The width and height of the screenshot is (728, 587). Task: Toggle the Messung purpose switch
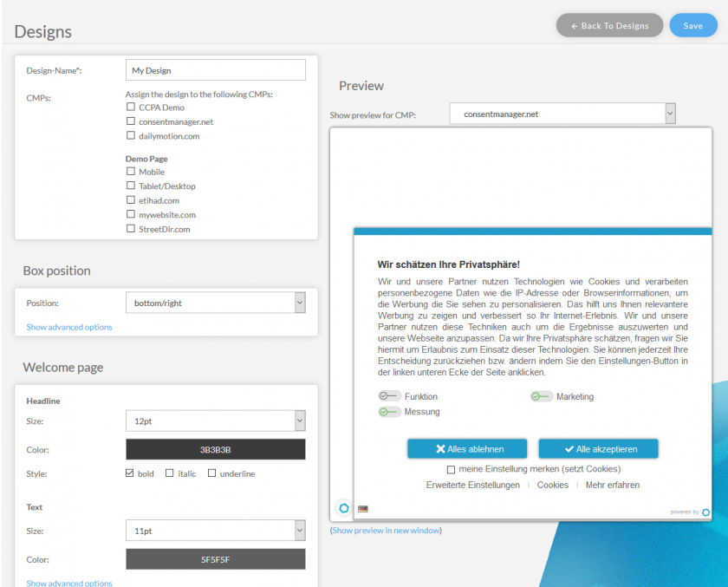(389, 412)
